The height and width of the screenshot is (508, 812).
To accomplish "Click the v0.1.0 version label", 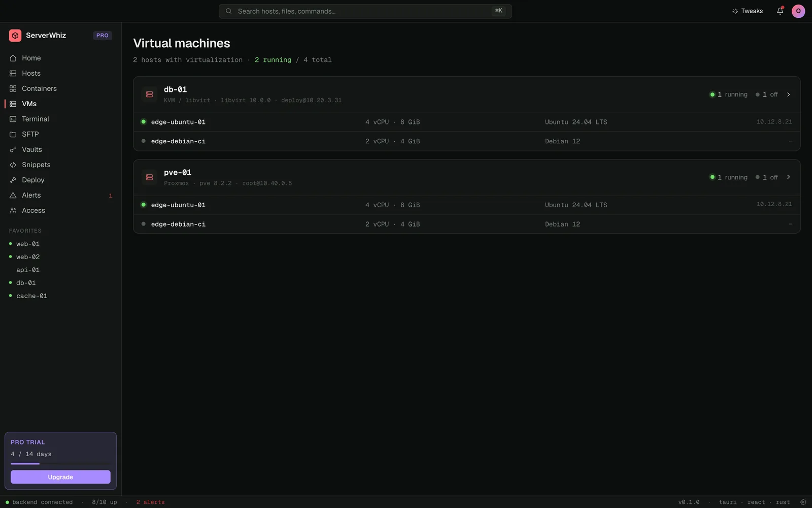I will [689, 502].
